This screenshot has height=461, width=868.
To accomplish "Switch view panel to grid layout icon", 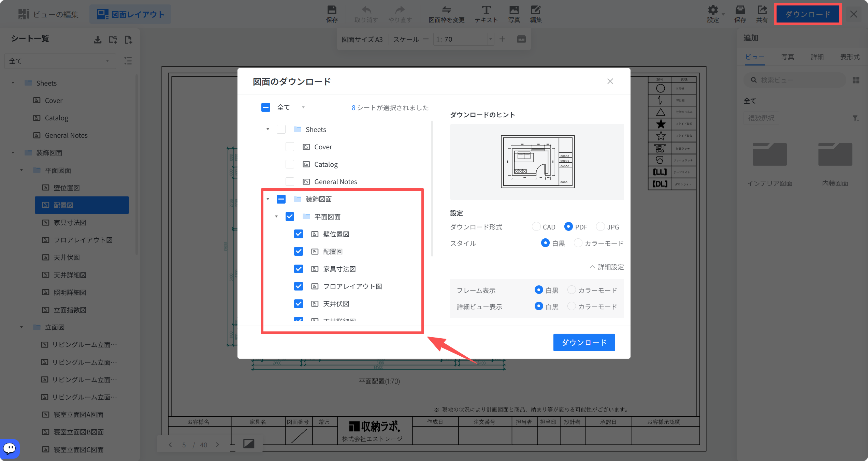I will pos(856,80).
